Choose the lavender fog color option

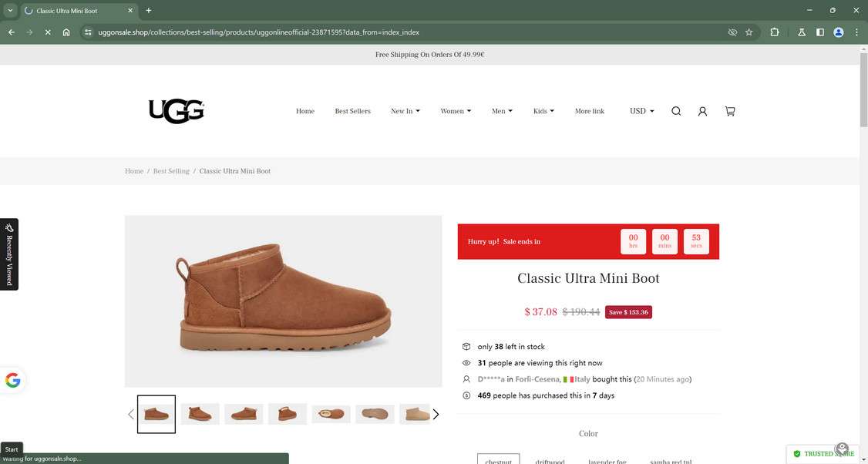[x=607, y=460]
